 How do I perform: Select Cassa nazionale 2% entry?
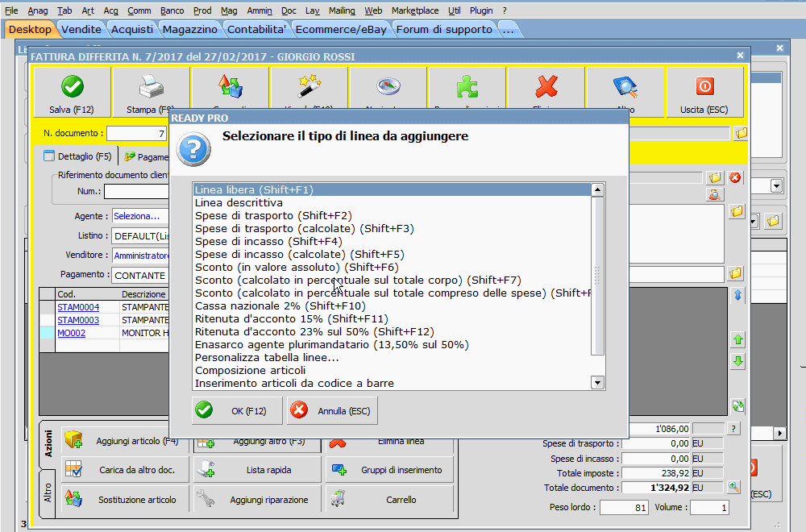tap(392, 305)
